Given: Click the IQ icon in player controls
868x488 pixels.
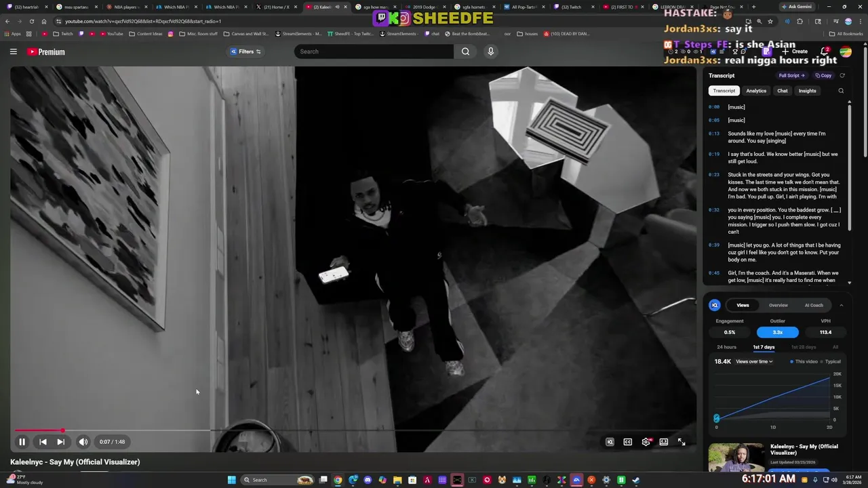Looking at the screenshot, I should [x=610, y=442].
